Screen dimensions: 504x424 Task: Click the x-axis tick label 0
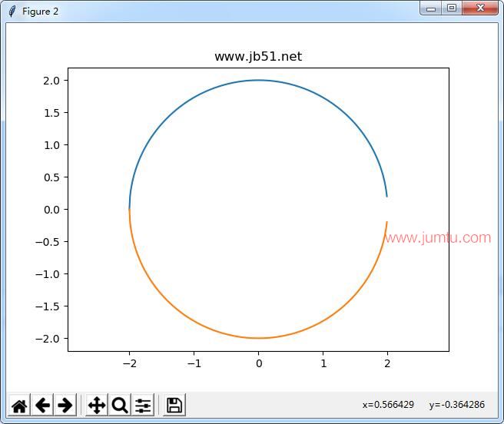click(259, 363)
